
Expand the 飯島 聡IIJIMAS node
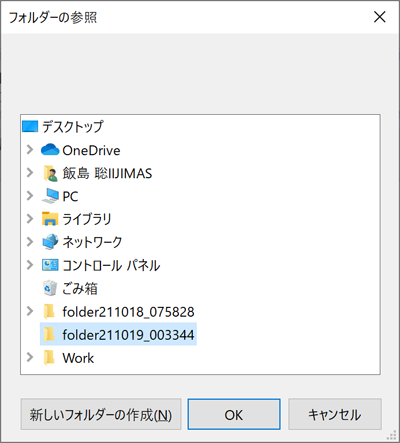[30, 173]
